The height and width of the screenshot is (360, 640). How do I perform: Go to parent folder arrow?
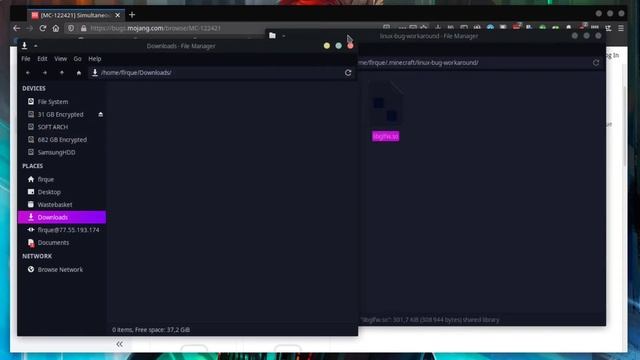(x=62, y=73)
